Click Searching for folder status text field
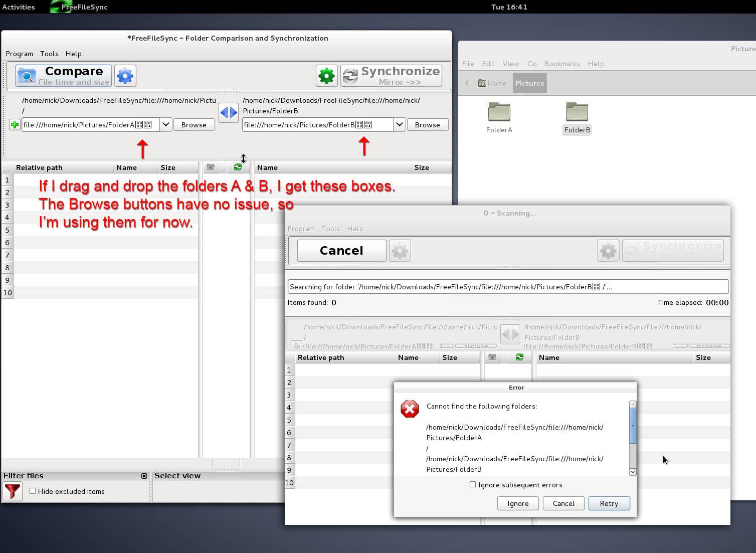 tap(508, 287)
